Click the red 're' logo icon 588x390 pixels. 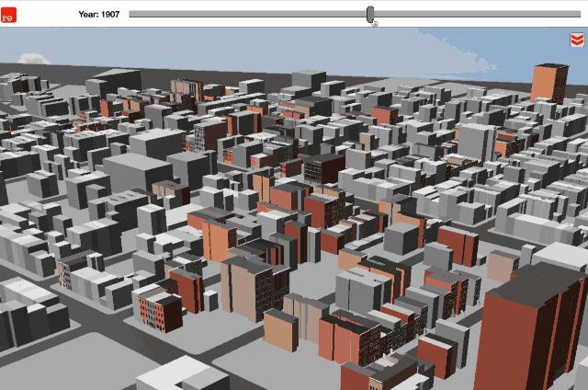click(x=8, y=15)
